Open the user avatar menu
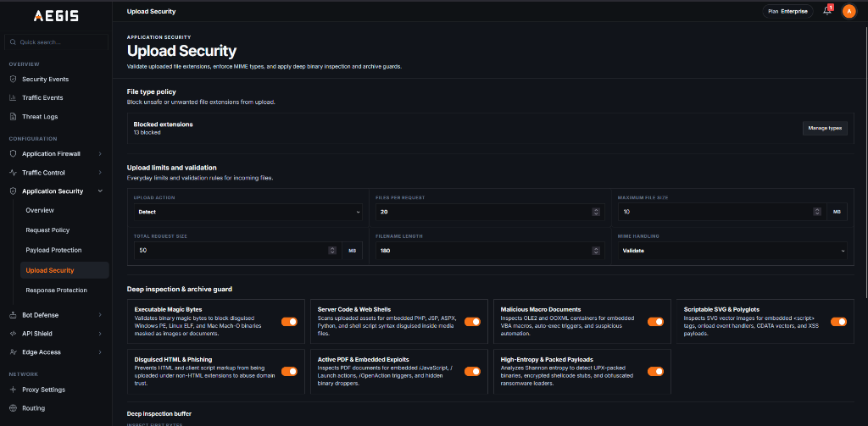 pos(849,11)
